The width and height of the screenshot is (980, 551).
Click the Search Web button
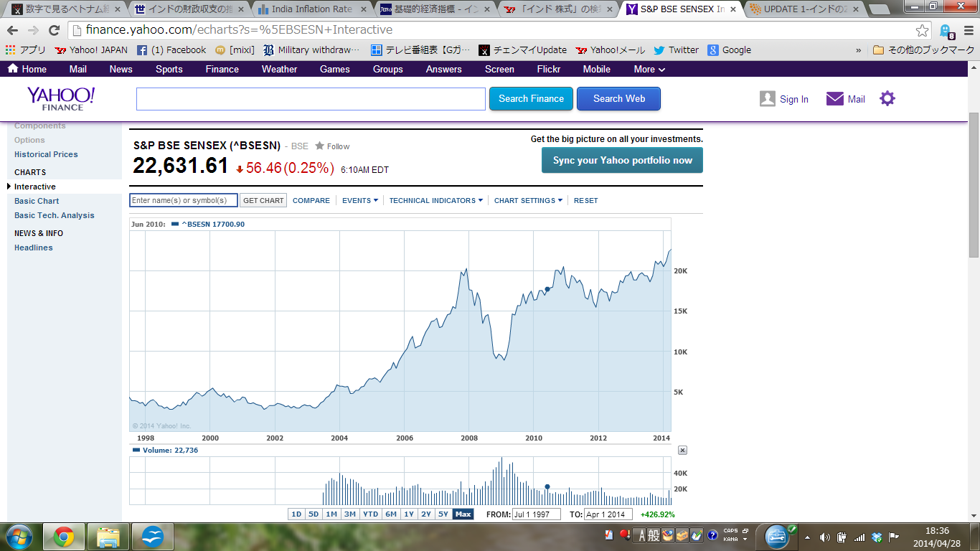619,99
